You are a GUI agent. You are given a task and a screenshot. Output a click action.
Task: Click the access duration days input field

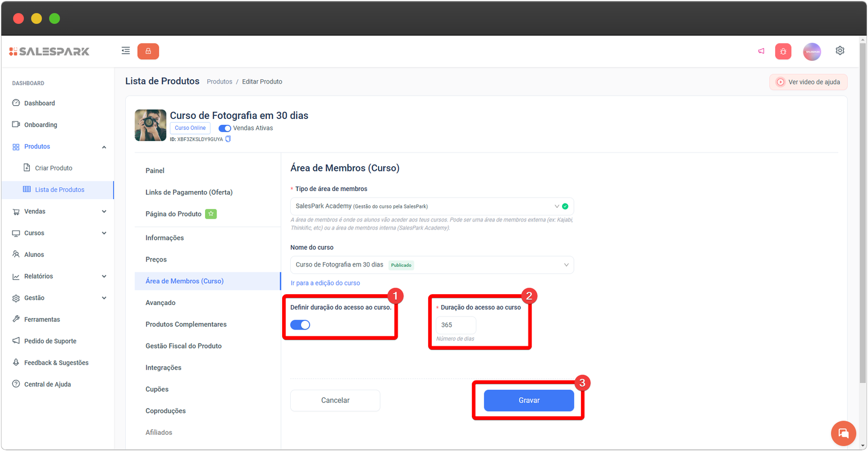455,325
